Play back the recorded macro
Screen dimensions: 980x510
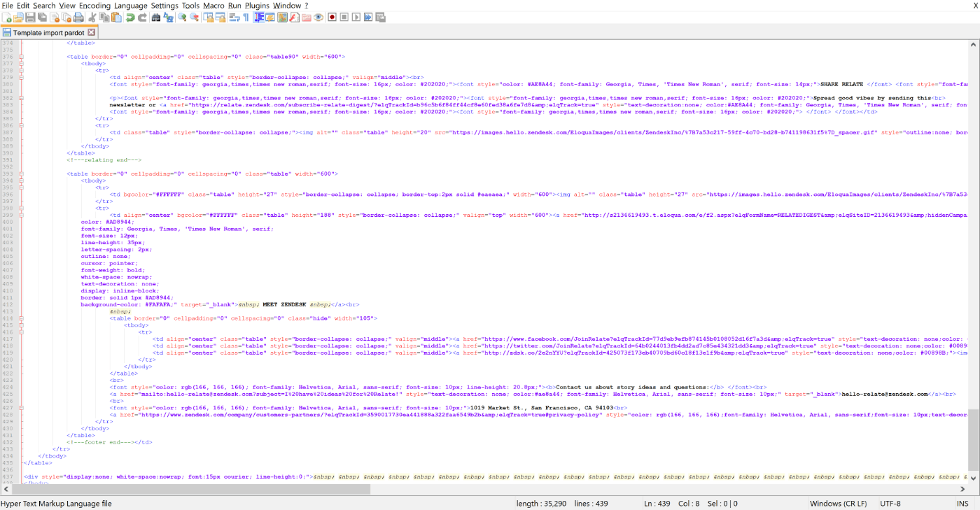356,17
